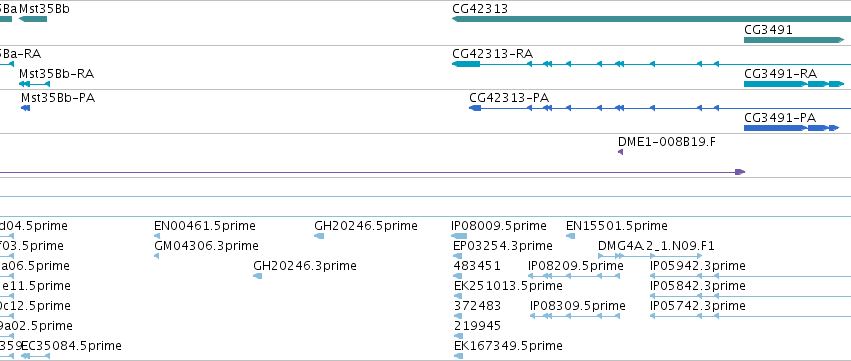The image size is (851, 361).
Task: Click the GH20246.5prime EST feature
Action: coord(319,236)
